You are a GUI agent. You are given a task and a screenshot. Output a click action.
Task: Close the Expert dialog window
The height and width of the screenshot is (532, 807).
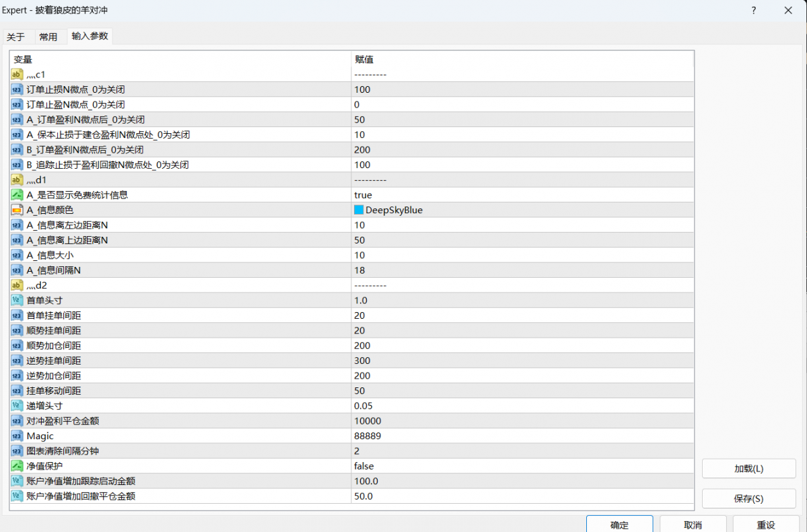point(788,10)
